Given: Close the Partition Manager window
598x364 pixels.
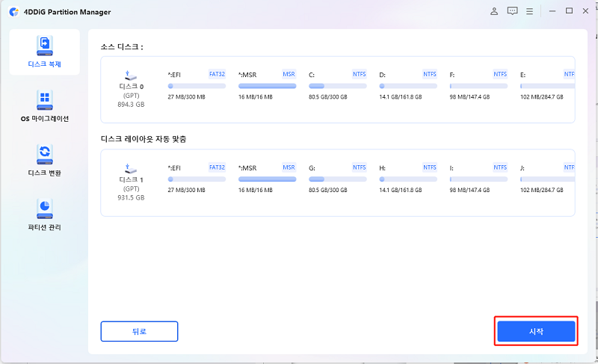Looking at the screenshot, I should [x=585, y=11].
